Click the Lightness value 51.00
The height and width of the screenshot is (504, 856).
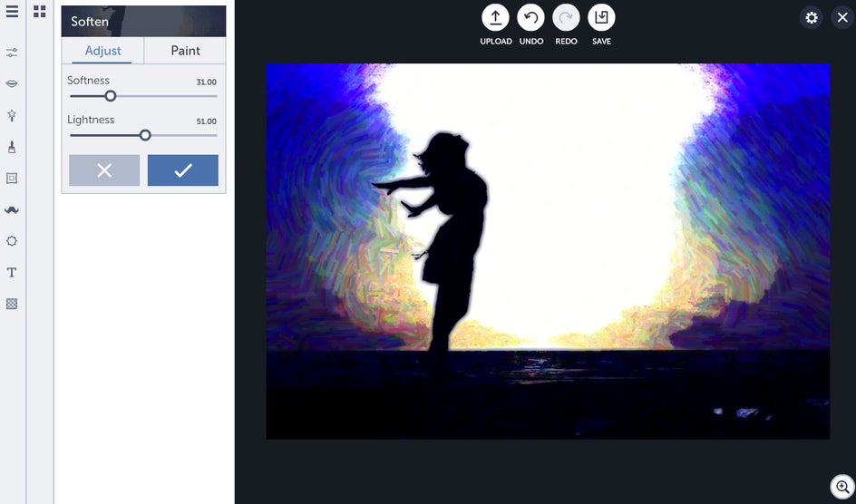click(x=207, y=121)
